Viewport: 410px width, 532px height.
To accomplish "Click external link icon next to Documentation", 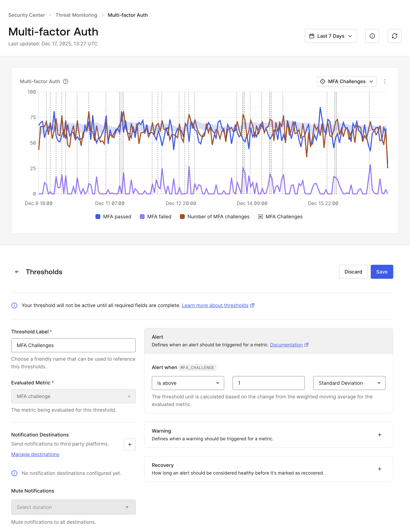I will click(x=307, y=345).
